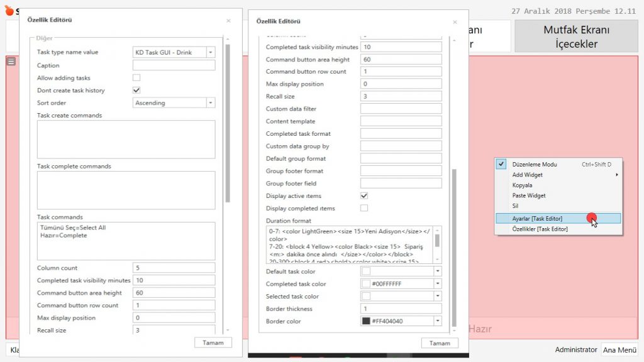
Task: Close the Özellik Editörü dialog showing Sort order
Action: pos(228,21)
